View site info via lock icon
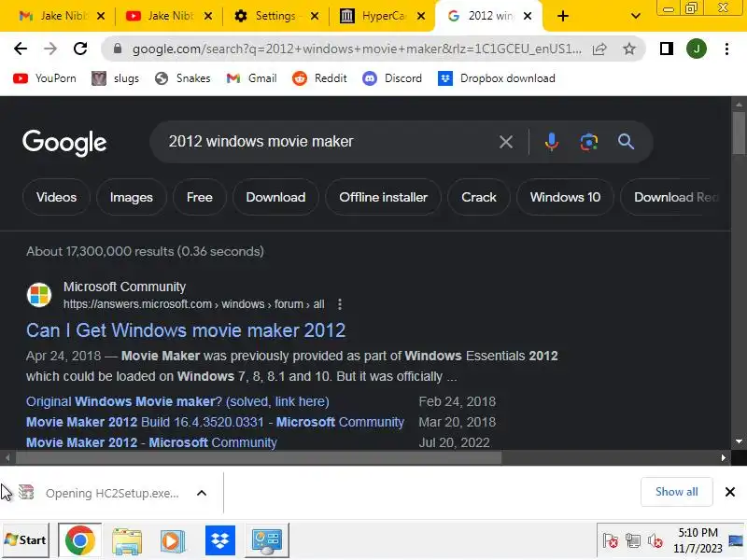The height and width of the screenshot is (560, 747). point(118,49)
